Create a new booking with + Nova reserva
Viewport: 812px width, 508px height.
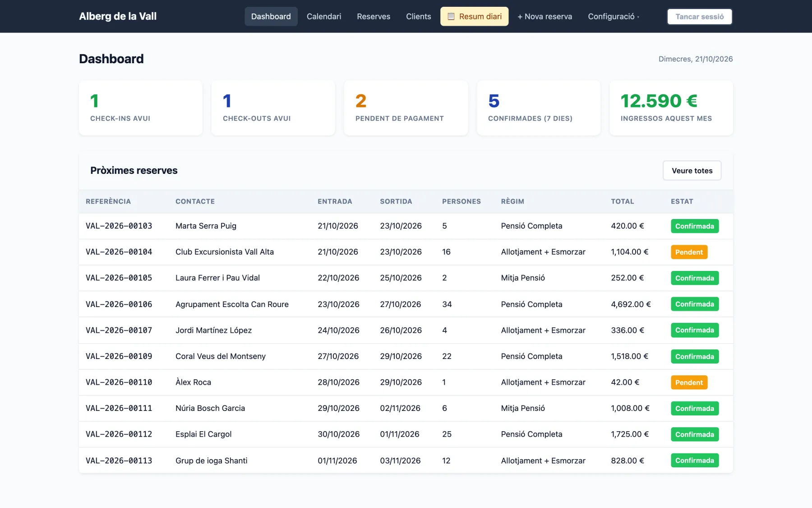[544, 17]
